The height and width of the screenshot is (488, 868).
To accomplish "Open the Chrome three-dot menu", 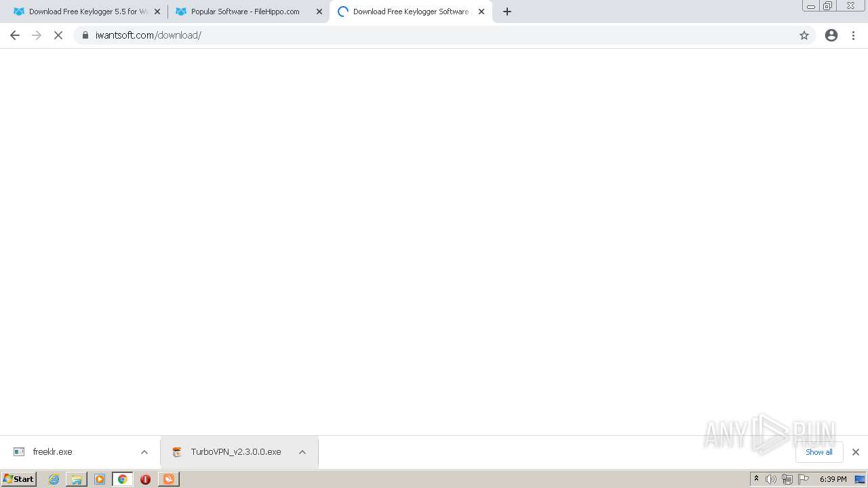I will click(853, 35).
